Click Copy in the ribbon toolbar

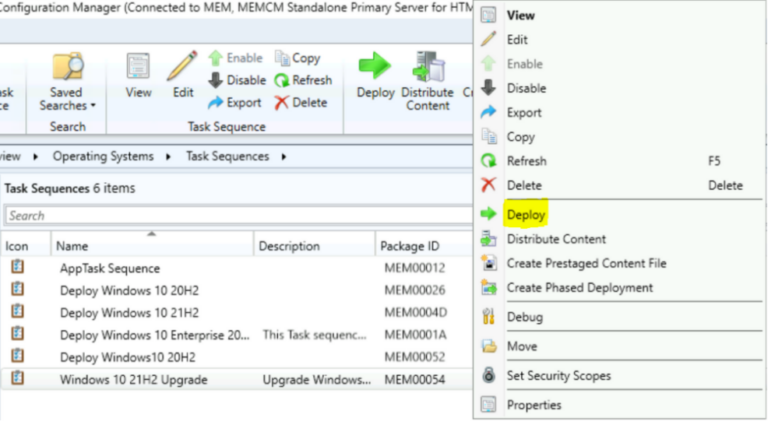click(x=297, y=58)
